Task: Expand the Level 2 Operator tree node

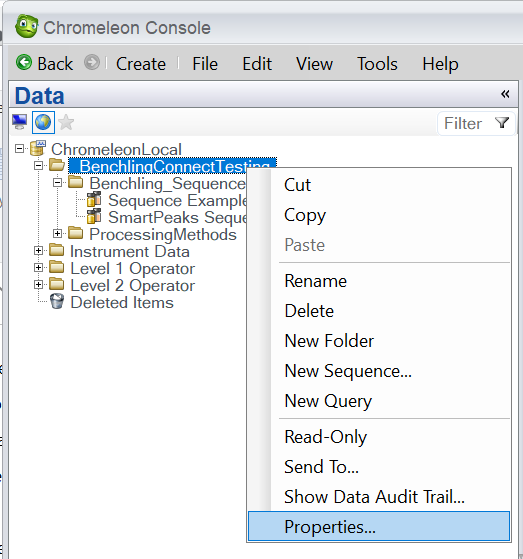Action: point(38,284)
